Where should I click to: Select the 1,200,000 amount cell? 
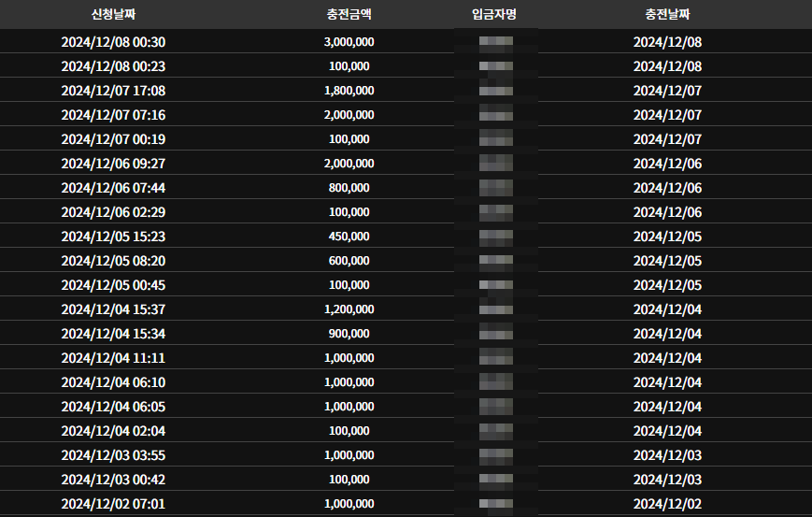[349, 309]
